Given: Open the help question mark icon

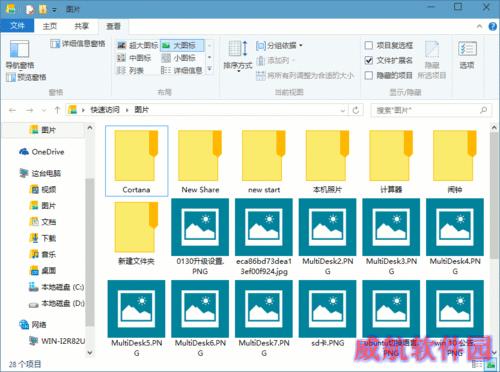Looking at the screenshot, I should coord(492,26).
